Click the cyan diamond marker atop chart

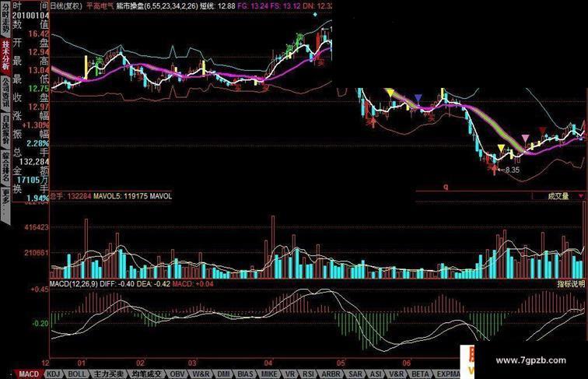(x=315, y=15)
